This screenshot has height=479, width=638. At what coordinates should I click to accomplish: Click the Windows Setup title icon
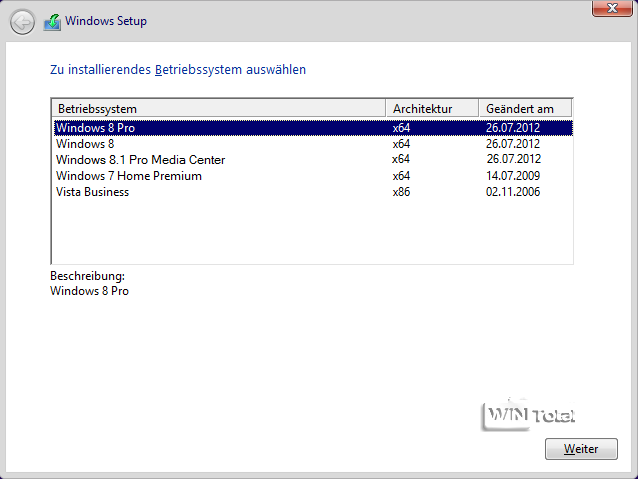click(52, 21)
